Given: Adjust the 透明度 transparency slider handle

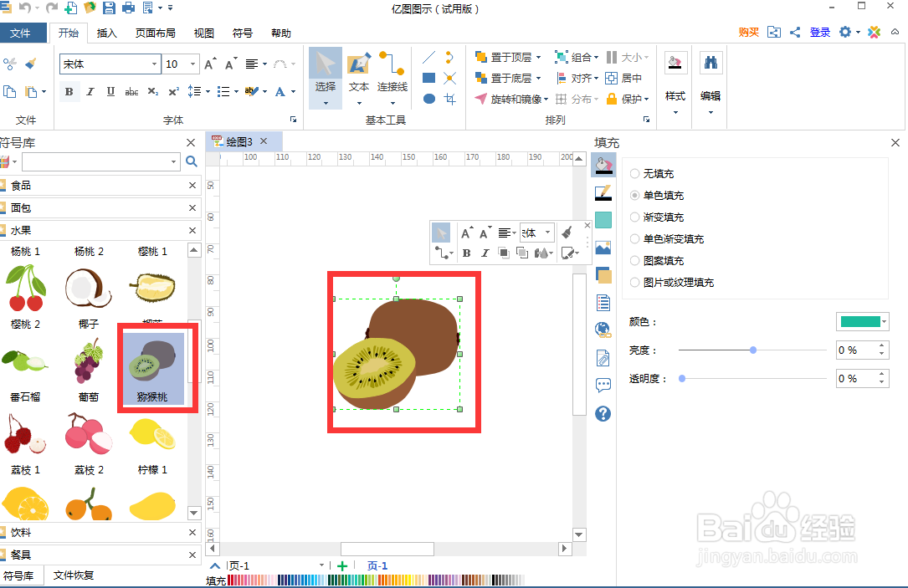Looking at the screenshot, I should click(682, 379).
